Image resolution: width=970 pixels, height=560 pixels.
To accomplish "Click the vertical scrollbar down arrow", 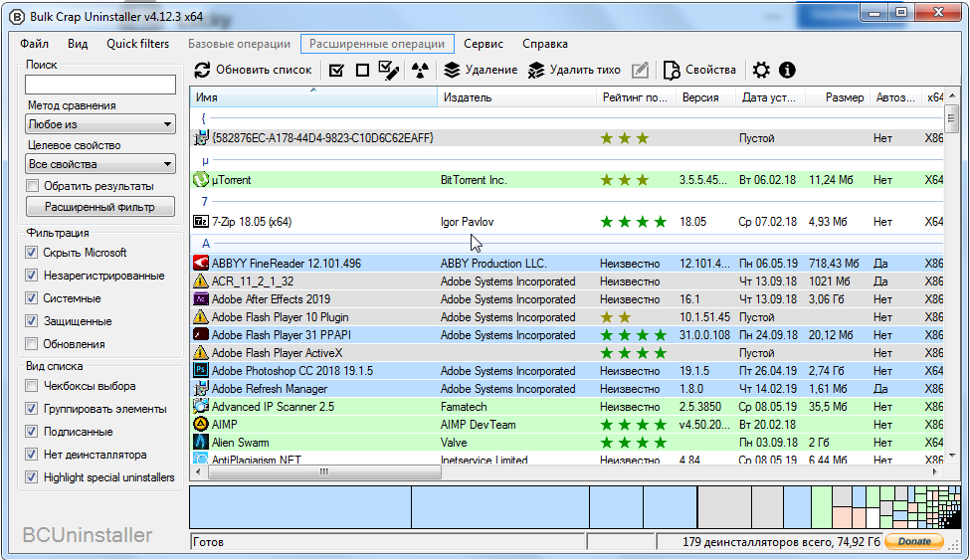I will coord(952,456).
